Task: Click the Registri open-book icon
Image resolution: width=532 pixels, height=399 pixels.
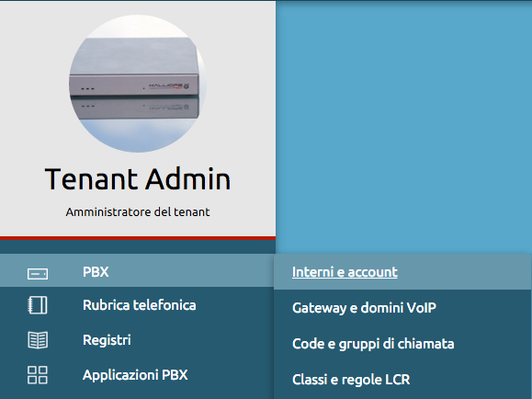Action: click(38, 340)
